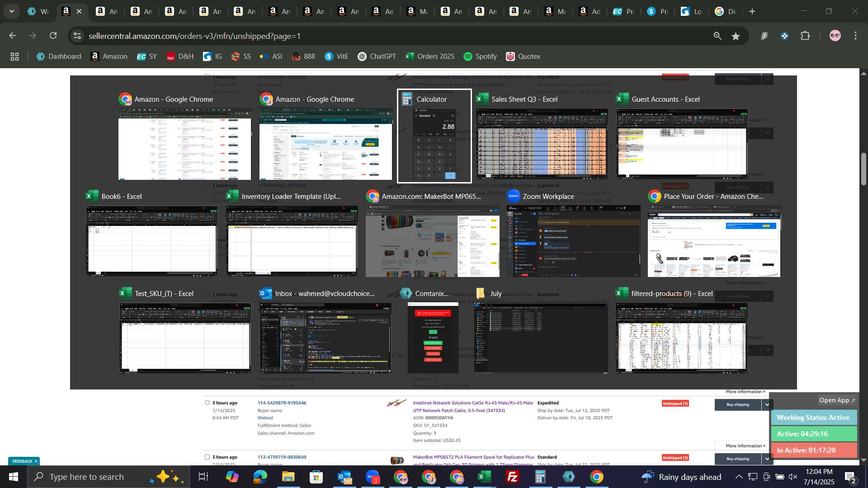Screen dimensions: 868x488
Task: Click the muted volume tray icon
Action: [x=793, y=477]
